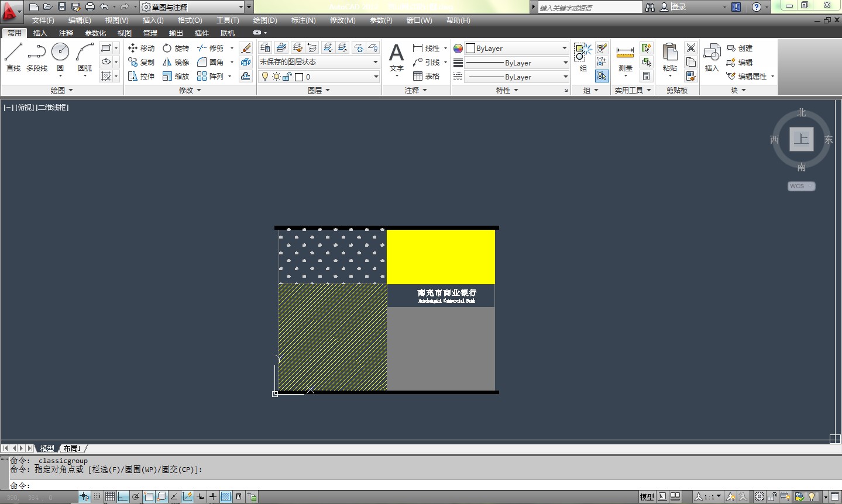Click the Print icon in quick access toolbar

(x=90, y=7)
